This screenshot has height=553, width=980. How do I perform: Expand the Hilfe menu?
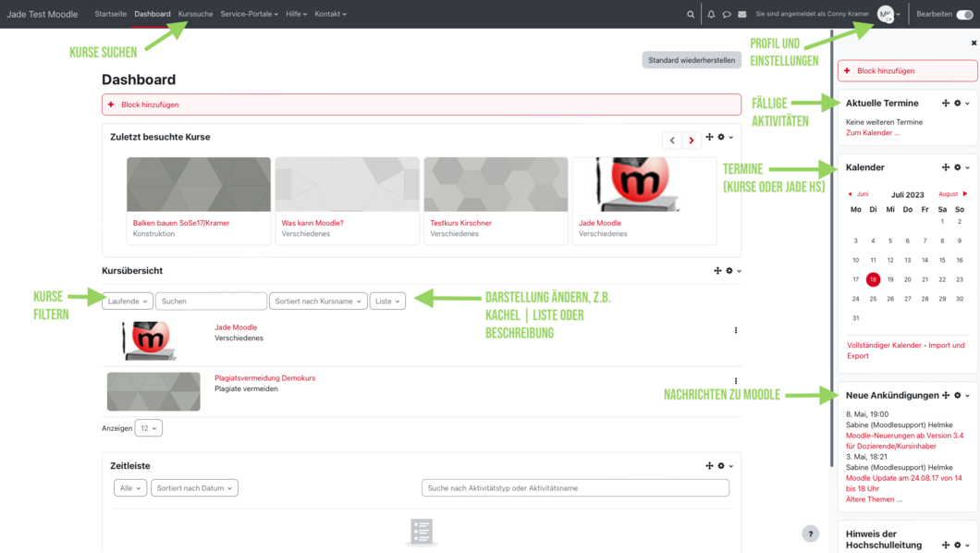coord(296,14)
